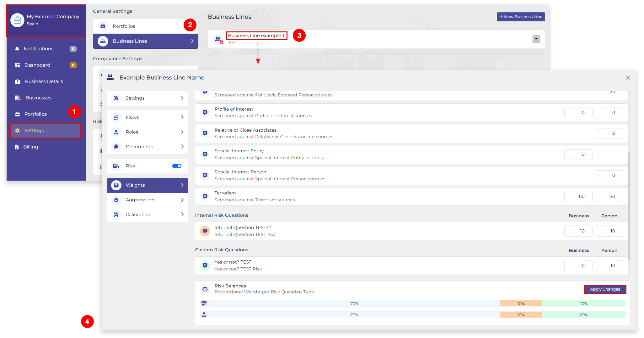Click the Flows icon

116,117
